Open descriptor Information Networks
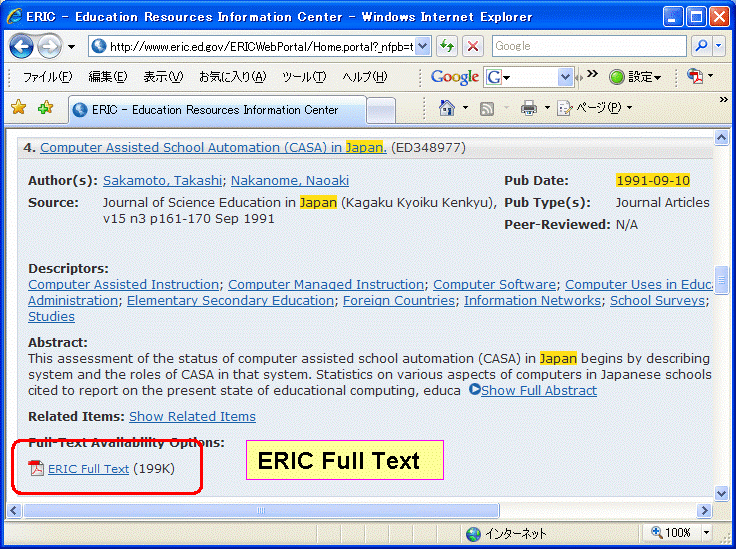This screenshot has width=736, height=549. pos(532,300)
